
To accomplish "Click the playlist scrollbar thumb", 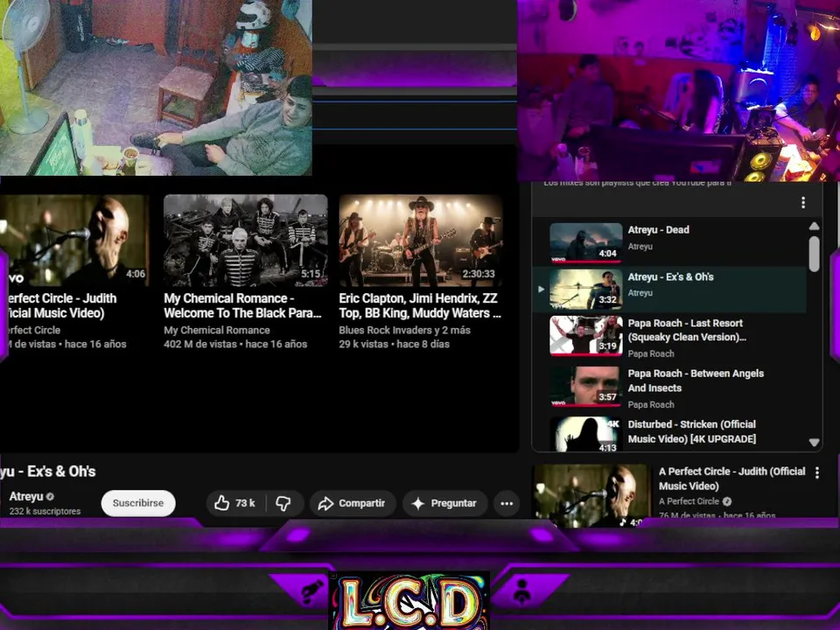I will pos(814,254).
